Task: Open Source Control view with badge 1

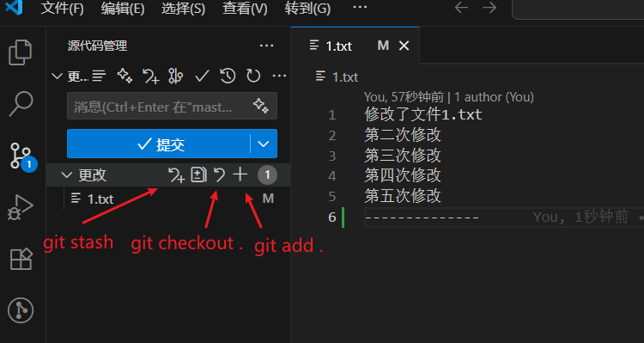Action: (22, 156)
